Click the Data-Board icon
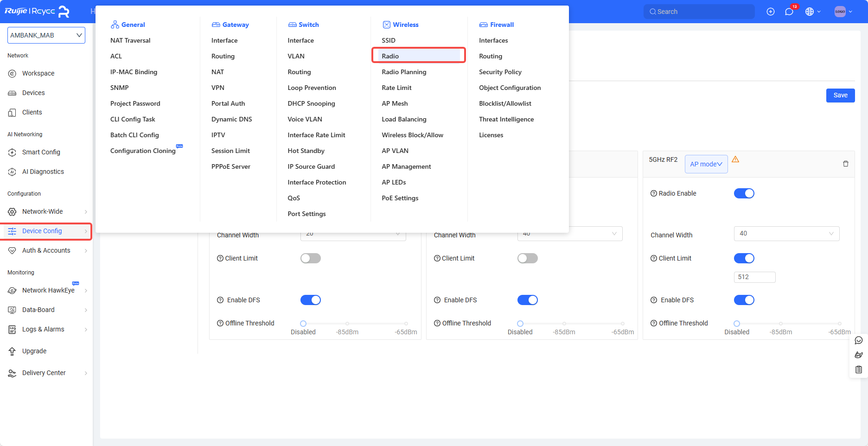Viewport: 868px width, 446px height. point(13,310)
